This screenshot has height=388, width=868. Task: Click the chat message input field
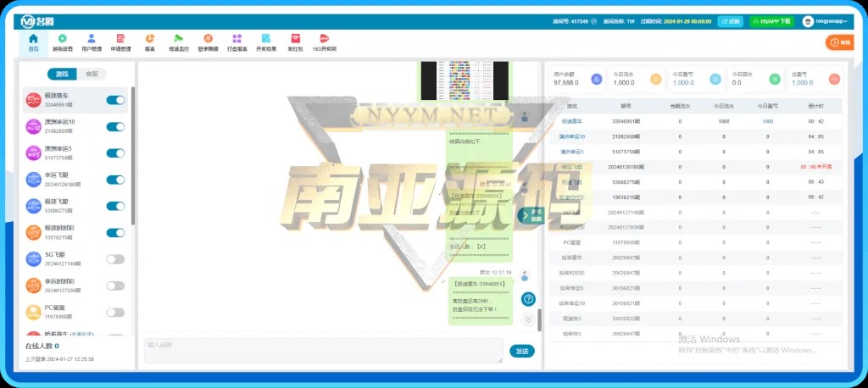coord(322,351)
